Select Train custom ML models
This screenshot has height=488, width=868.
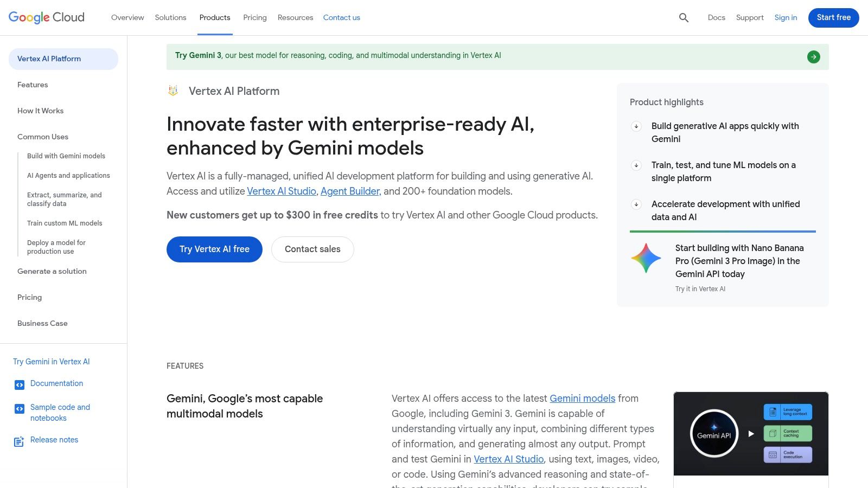click(65, 223)
